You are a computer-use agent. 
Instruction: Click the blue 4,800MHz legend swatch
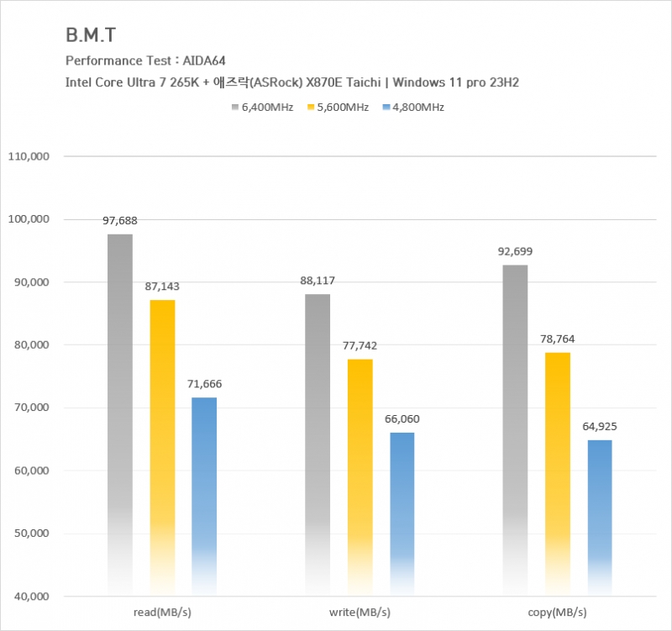click(386, 108)
